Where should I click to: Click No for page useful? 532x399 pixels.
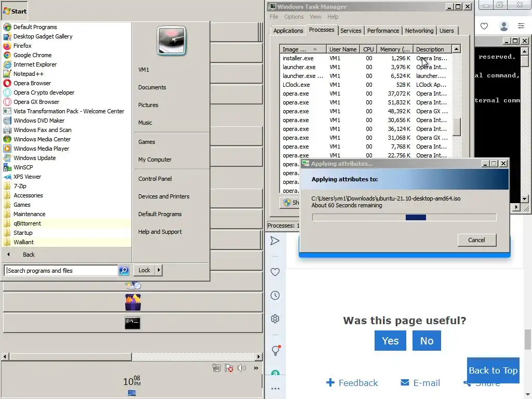point(427,341)
